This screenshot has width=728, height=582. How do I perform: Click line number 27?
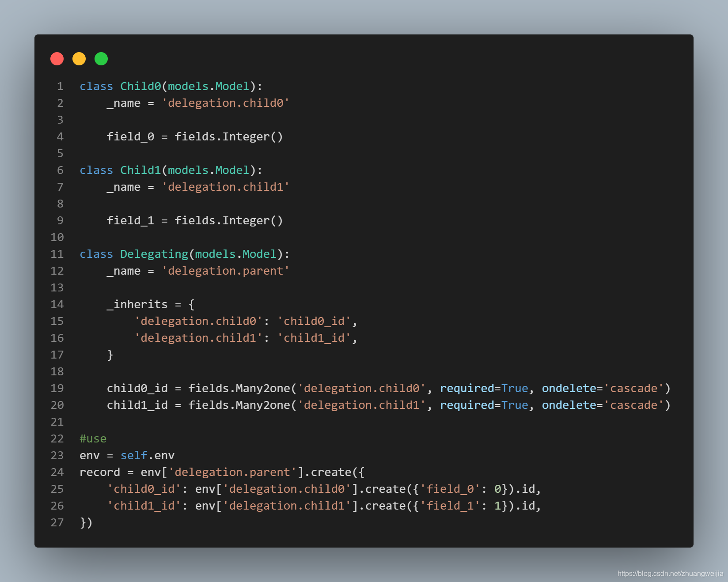[x=57, y=522]
